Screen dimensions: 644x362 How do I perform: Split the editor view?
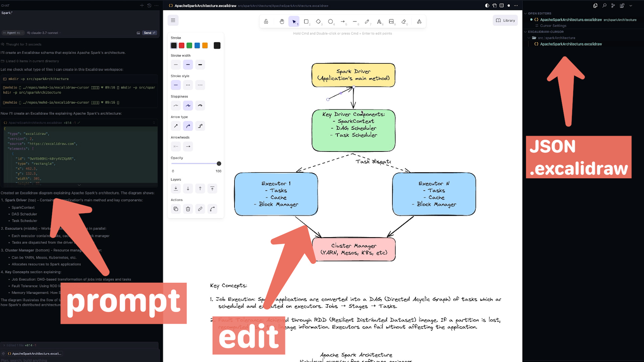(x=501, y=5)
